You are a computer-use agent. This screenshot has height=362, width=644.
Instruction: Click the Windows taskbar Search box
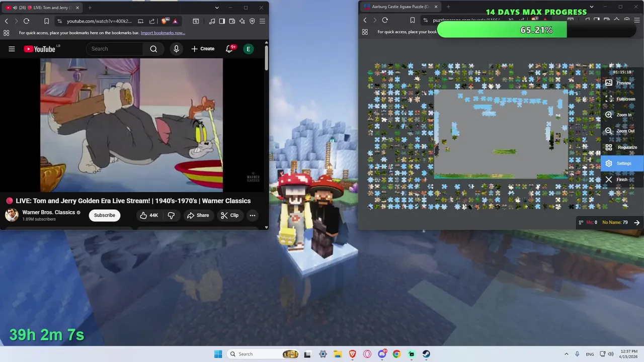click(x=263, y=354)
